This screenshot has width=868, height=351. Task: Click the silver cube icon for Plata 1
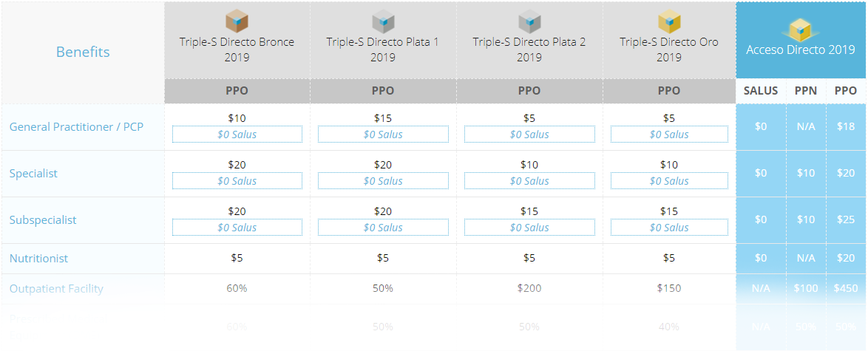383,21
